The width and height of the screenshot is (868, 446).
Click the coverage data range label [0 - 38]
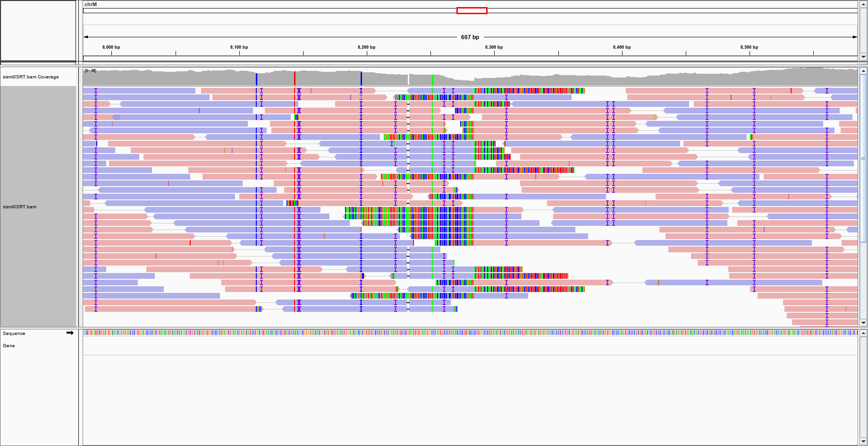(90, 71)
